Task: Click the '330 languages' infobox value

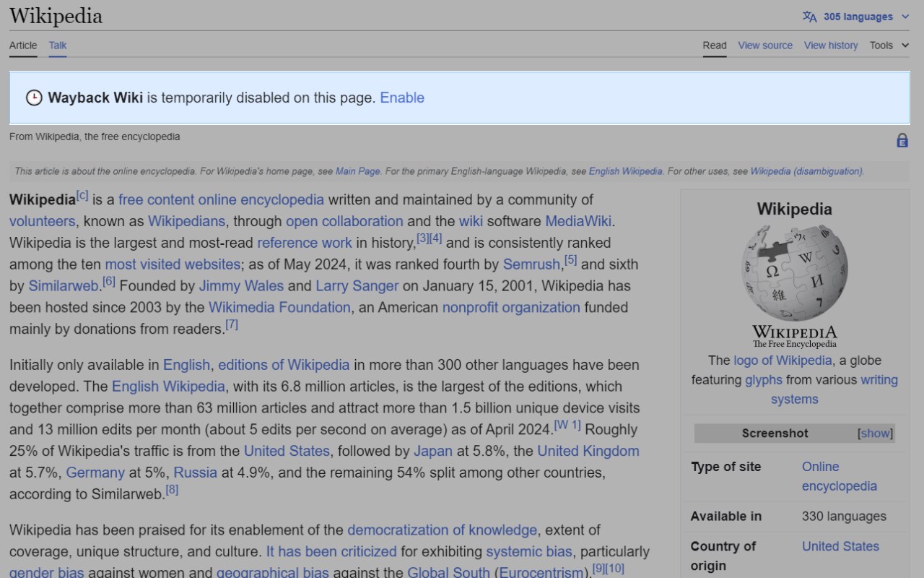Action: (844, 517)
